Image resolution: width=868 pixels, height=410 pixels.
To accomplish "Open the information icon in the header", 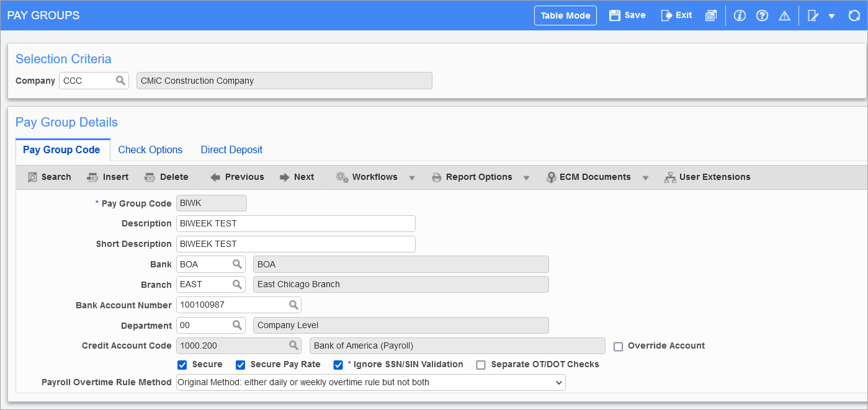I will click(x=740, y=16).
